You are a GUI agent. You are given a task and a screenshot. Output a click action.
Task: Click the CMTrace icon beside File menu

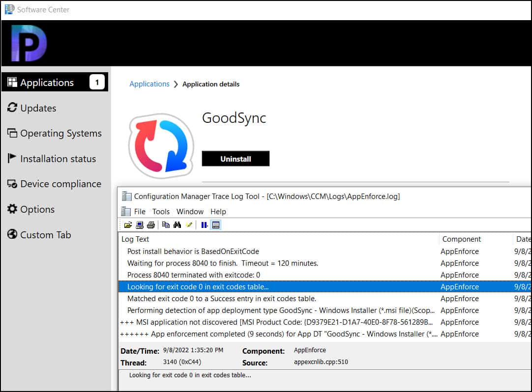click(x=126, y=212)
